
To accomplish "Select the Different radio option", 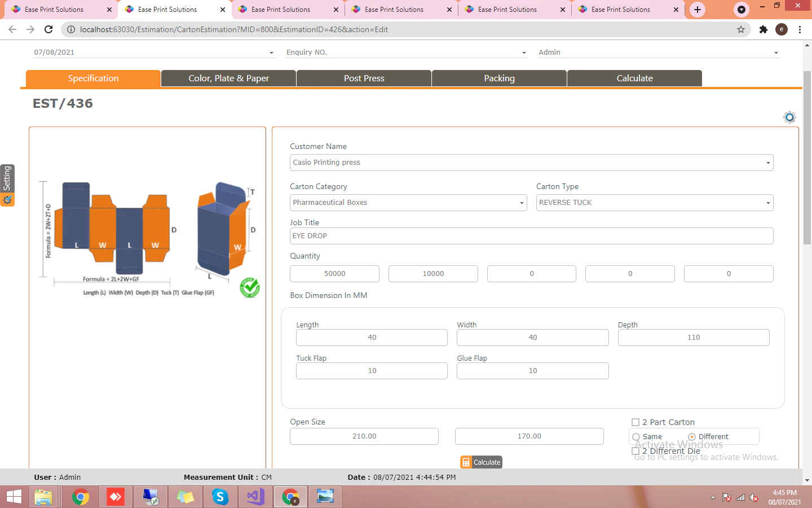I will [x=692, y=437].
